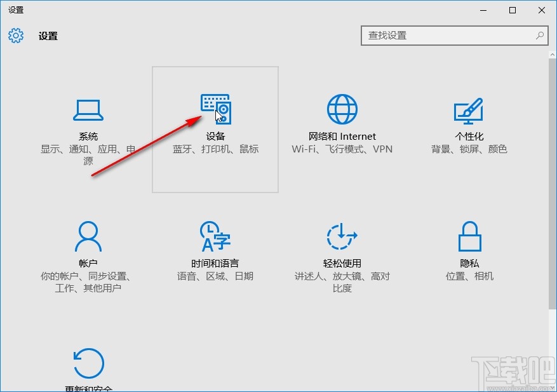
Task: Click inside the 查找设置 search field
Action: coord(445,36)
